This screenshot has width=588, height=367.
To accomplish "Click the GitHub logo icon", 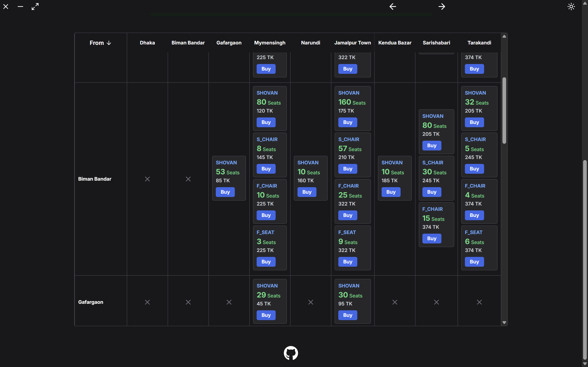I will (291, 353).
